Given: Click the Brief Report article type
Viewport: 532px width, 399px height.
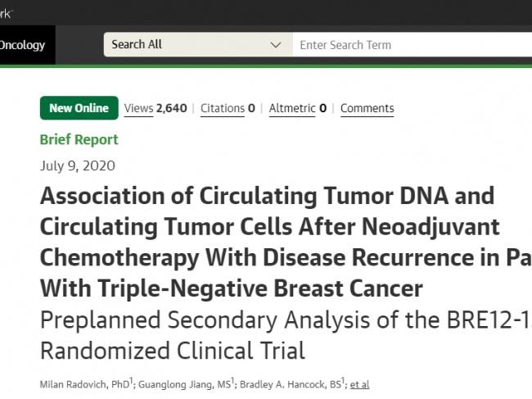Looking at the screenshot, I should pyautogui.click(x=79, y=139).
